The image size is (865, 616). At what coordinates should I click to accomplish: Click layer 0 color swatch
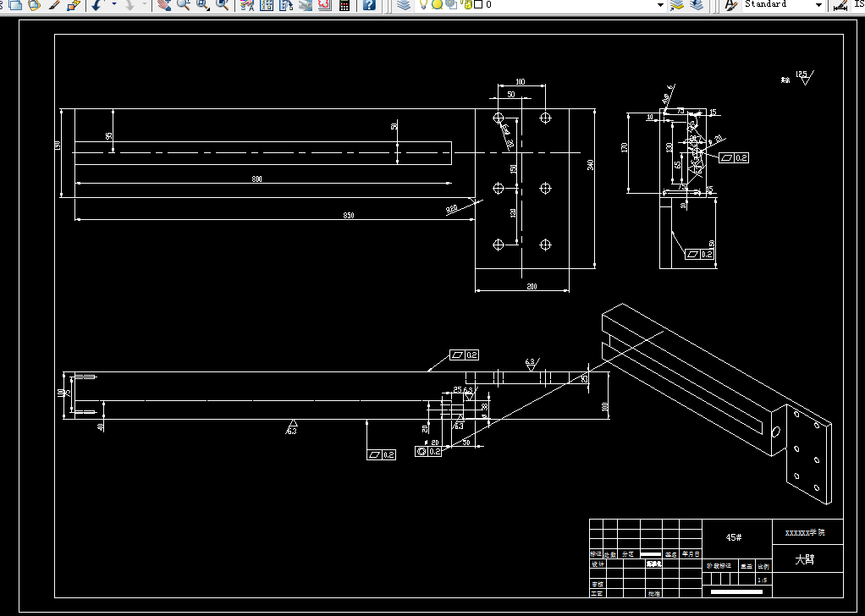click(477, 4)
